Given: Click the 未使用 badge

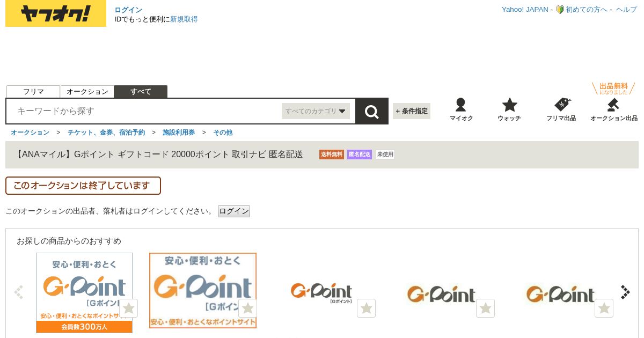Looking at the screenshot, I should 385,155.
